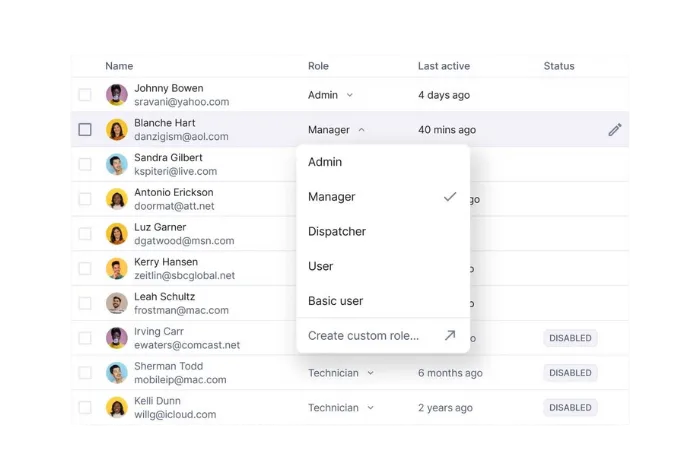Click Irving Carr's avatar
700x459 pixels.
click(x=117, y=338)
